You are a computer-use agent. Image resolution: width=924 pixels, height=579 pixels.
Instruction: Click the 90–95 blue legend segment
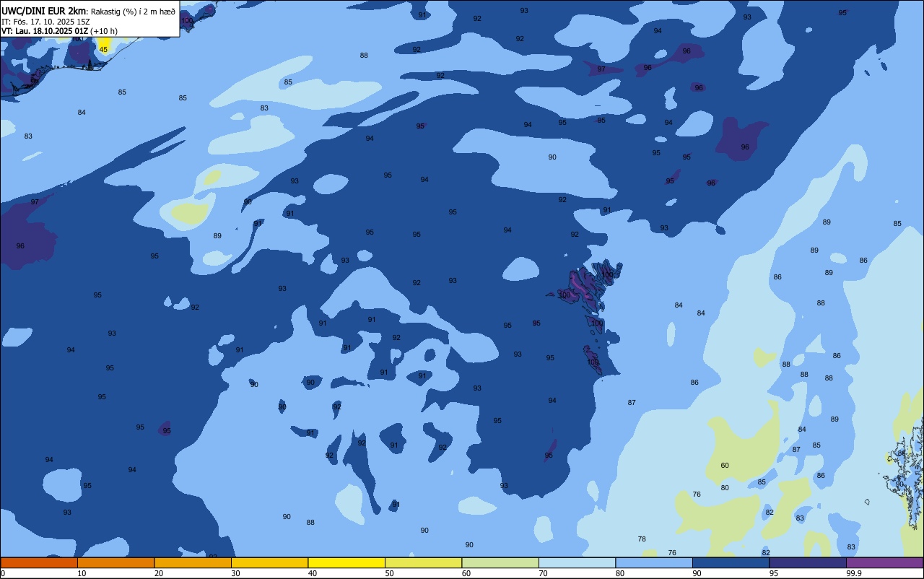[731, 562]
